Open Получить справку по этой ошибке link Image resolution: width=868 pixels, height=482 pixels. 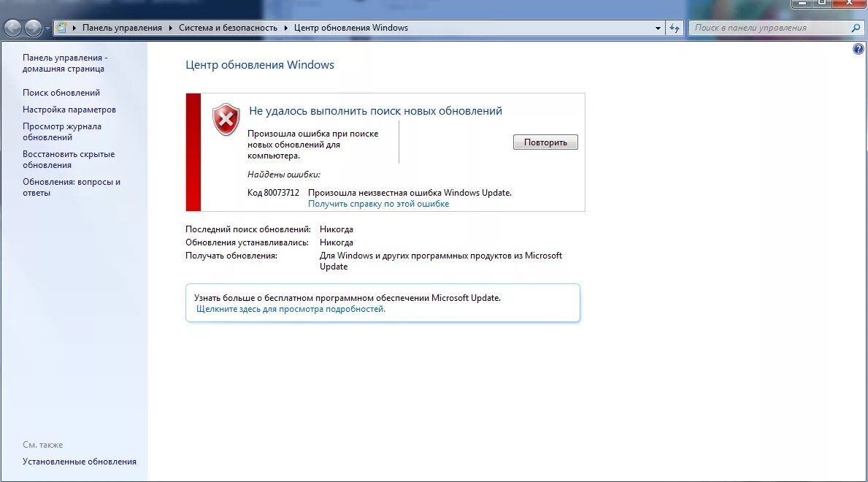point(379,204)
